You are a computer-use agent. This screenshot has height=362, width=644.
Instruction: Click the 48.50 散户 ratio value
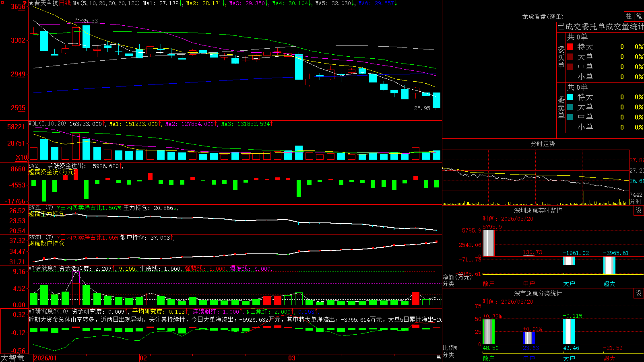(x=491, y=348)
